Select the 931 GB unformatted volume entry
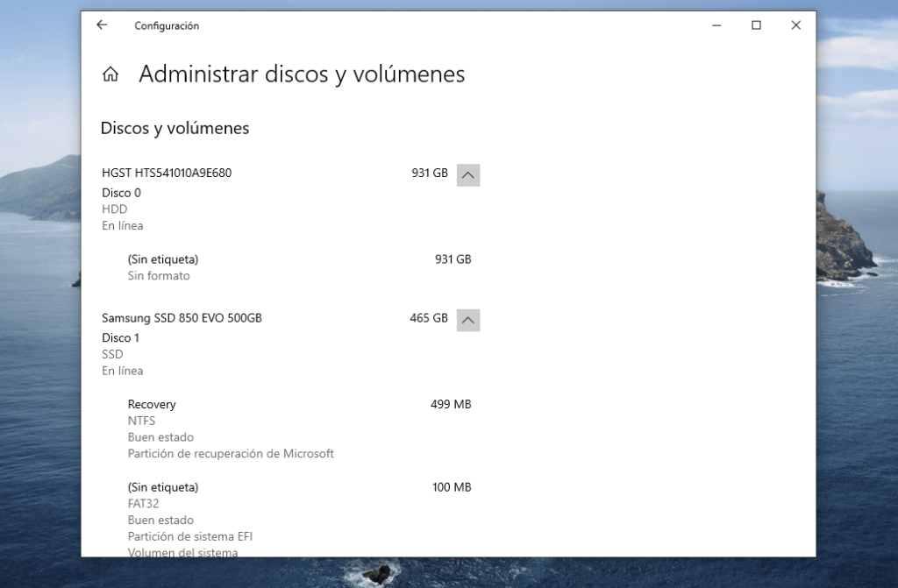 click(165, 259)
